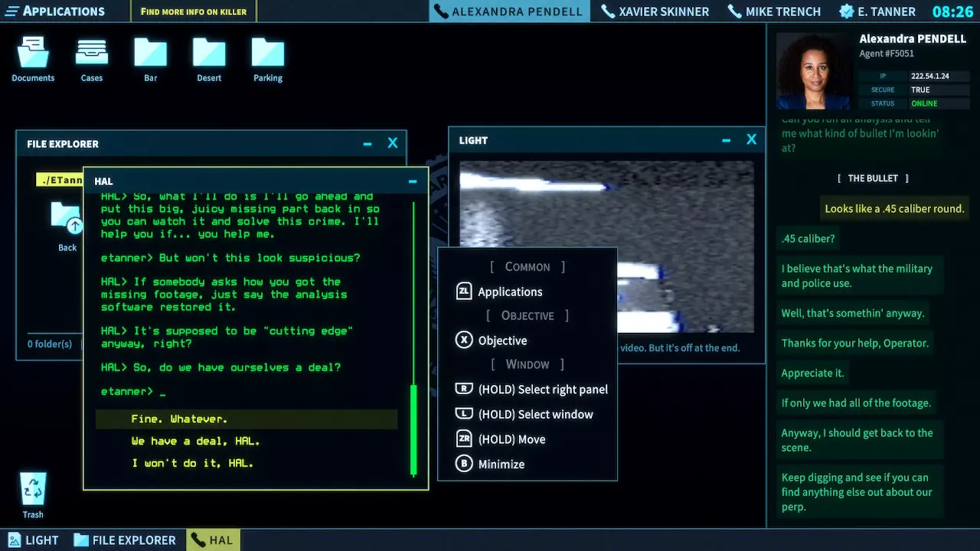Screen dimensions: 980x551
Task: Minimize the LIGHT window
Action: click(726, 140)
